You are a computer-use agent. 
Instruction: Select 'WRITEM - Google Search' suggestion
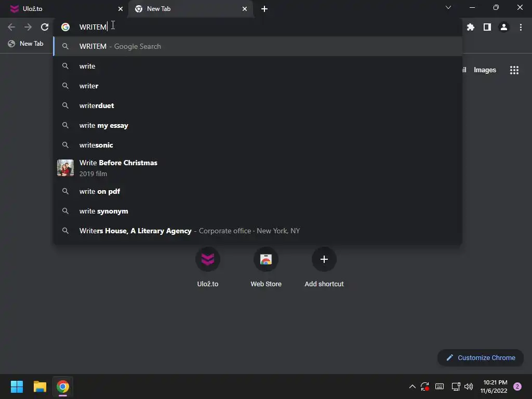pos(258,46)
